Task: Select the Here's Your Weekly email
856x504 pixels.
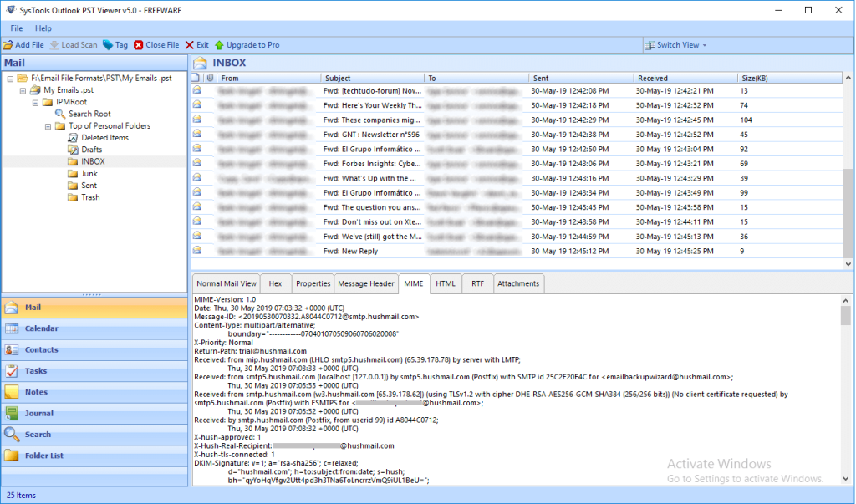Action: click(x=517, y=105)
